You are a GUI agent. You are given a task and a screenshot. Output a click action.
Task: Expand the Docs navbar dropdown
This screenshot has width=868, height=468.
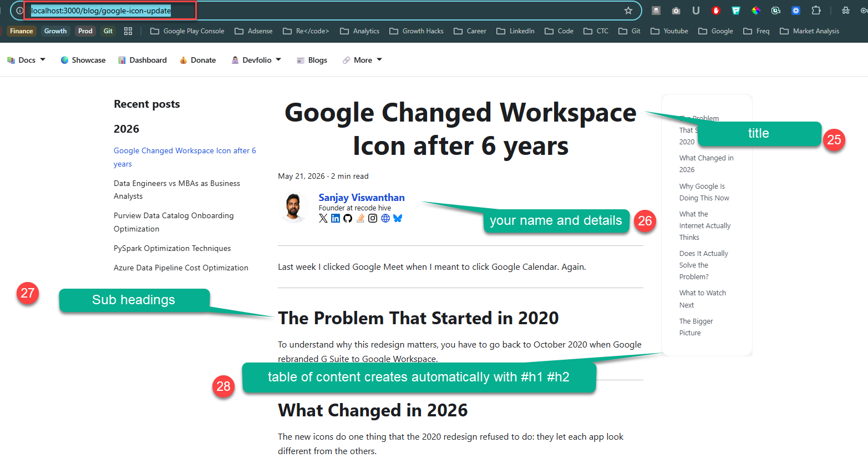[x=26, y=60]
